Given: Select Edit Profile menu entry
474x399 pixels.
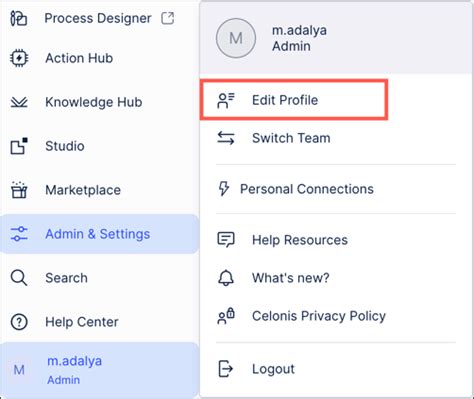Looking at the screenshot, I should pos(294,100).
